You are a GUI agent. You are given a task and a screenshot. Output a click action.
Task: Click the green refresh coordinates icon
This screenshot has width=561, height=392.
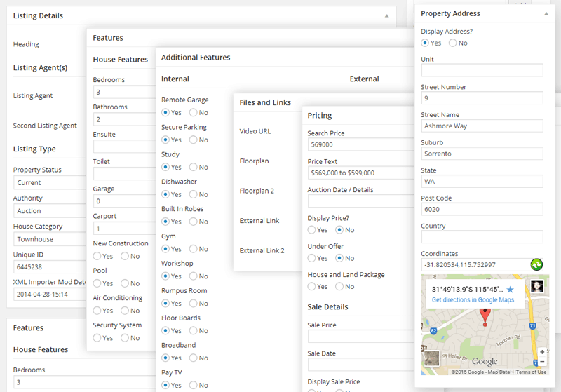coord(536,264)
